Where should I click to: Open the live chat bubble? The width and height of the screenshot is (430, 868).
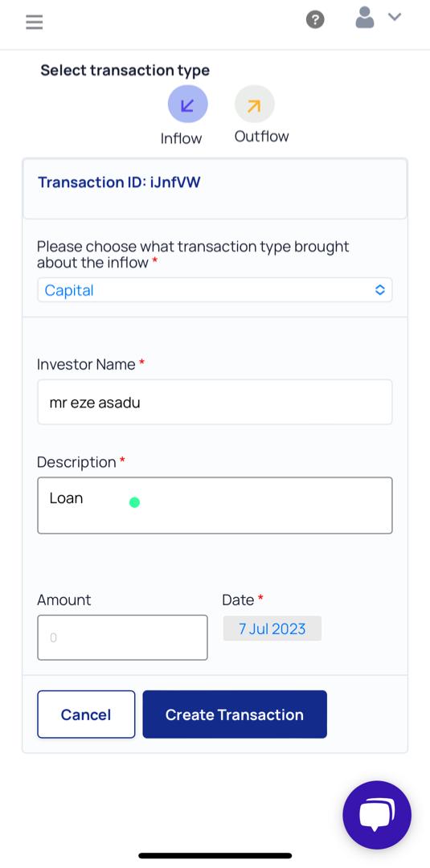pyautogui.click(x=377, y=815)
